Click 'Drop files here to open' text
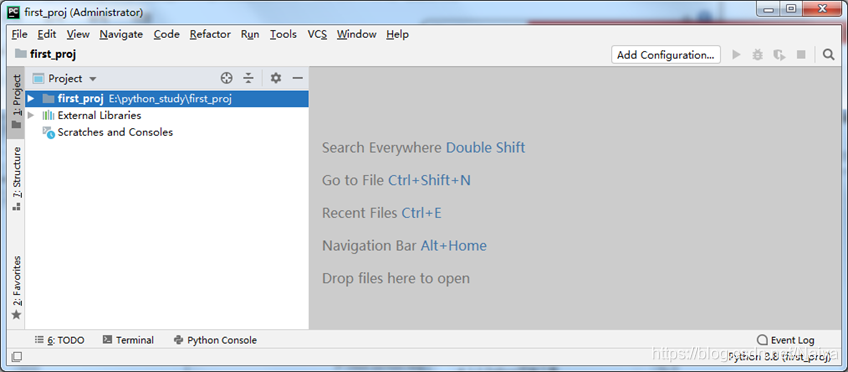 [x=396, y=278]
